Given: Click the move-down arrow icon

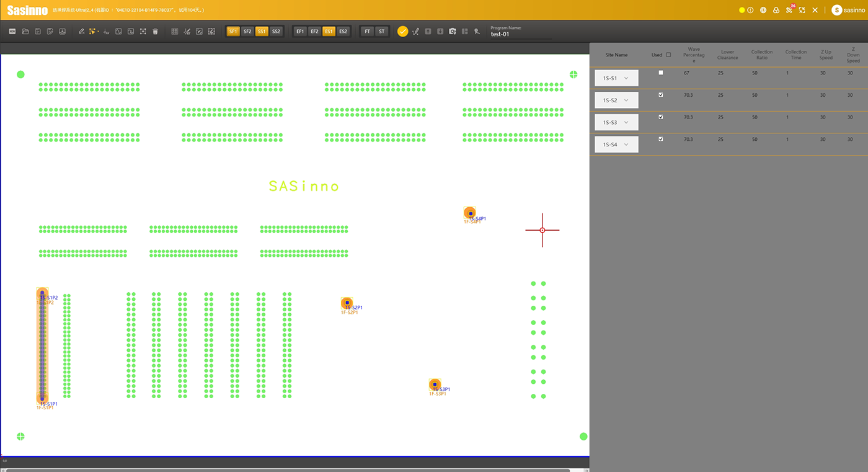Looking at the screenshot, I should tap(440, 31).
